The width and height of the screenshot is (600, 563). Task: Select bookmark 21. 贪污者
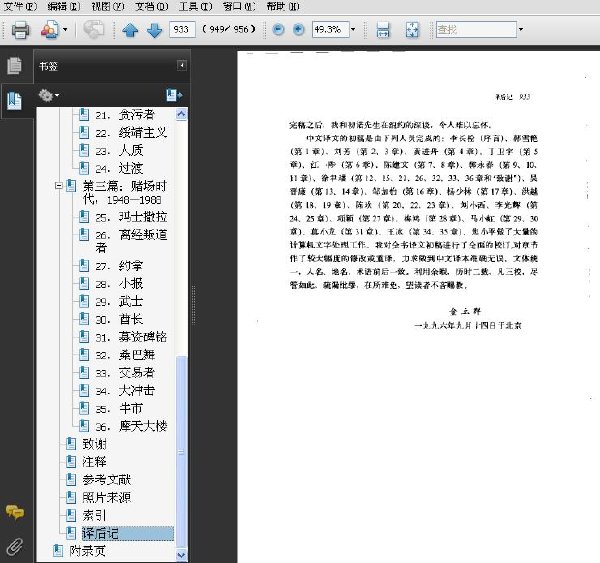click(x=125, y=114)
